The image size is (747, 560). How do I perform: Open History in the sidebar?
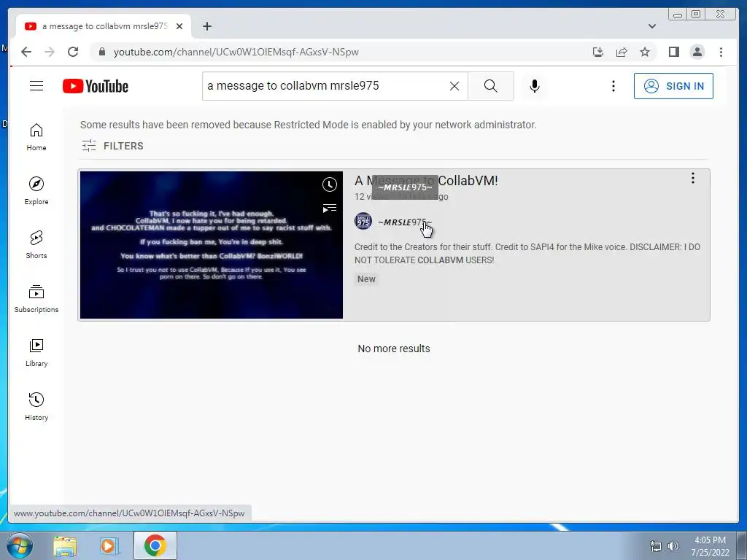[36, 406]
